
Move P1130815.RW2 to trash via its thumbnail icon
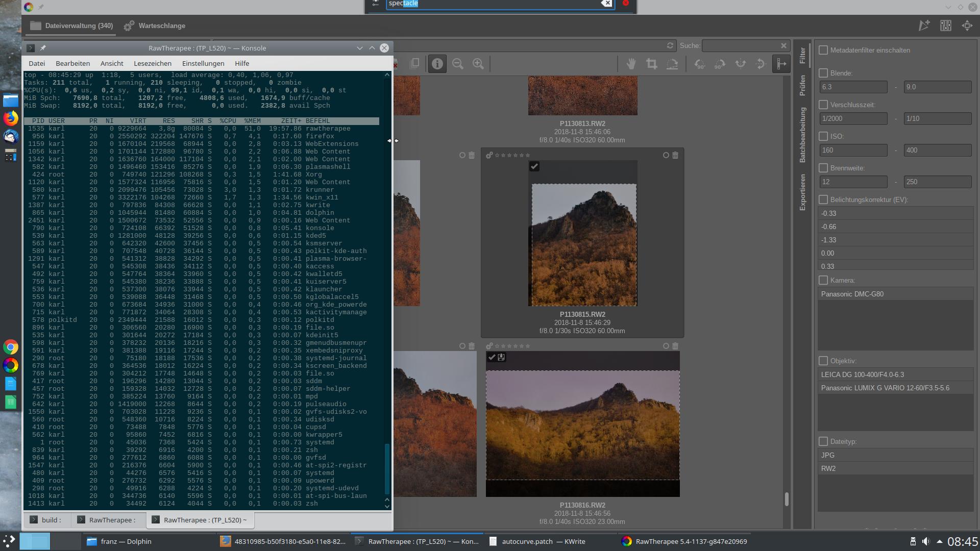point(675,155)
